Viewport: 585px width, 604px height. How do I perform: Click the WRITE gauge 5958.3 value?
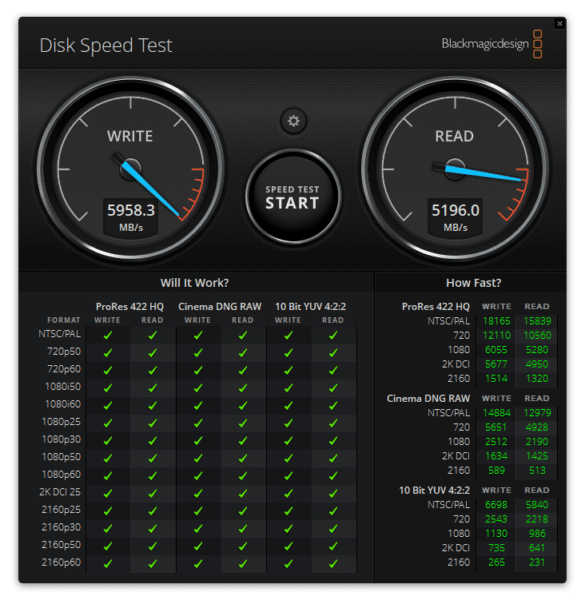click(x=131, y=210)
